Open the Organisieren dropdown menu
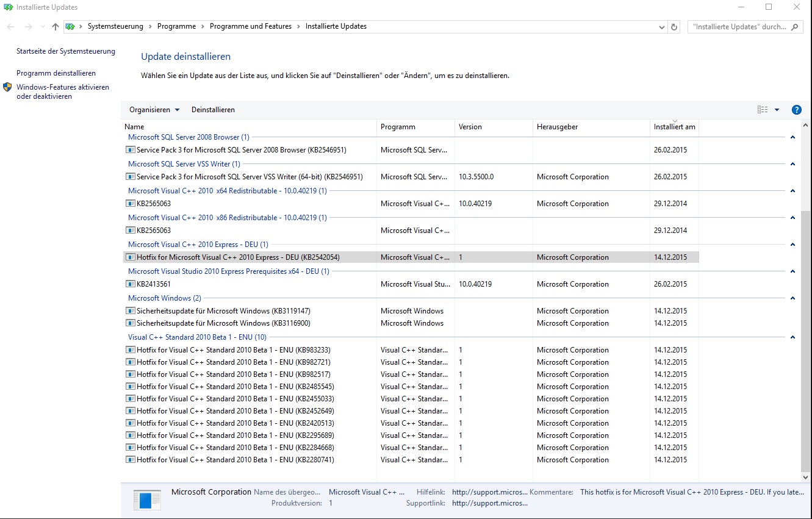Screen dimensions: 812x519 point(154,110)
